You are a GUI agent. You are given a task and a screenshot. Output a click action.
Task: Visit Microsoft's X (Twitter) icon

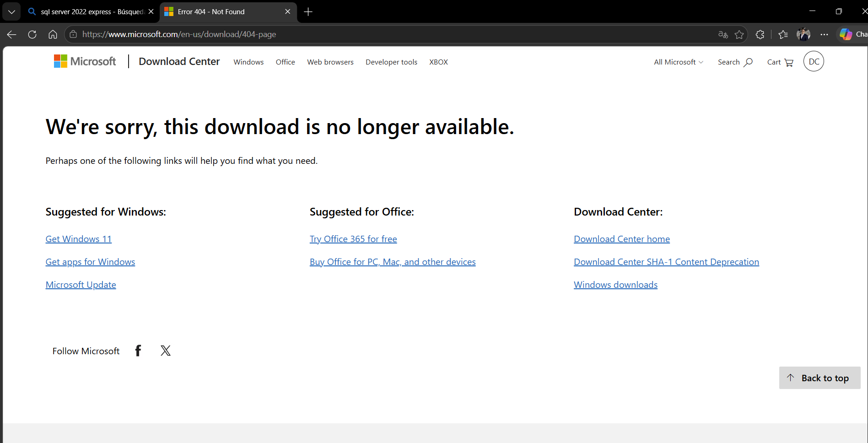(x=166, y=351)
